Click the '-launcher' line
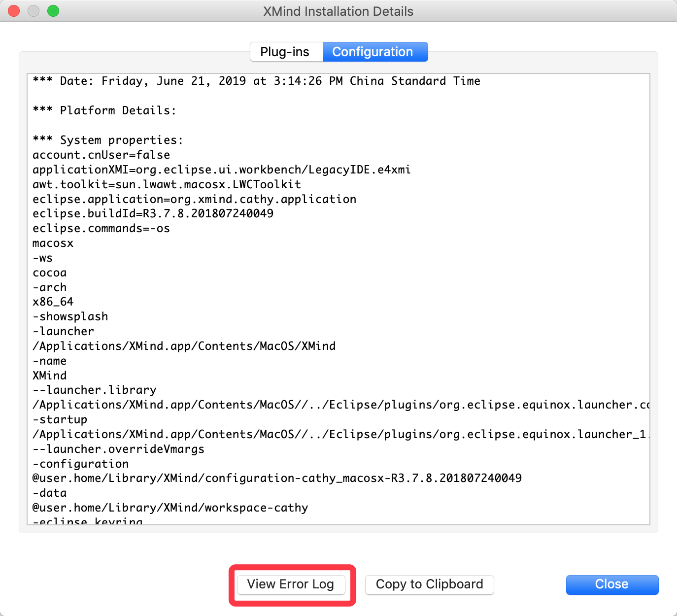The height and width of the screenshot is (616, 677). [64, 331]
